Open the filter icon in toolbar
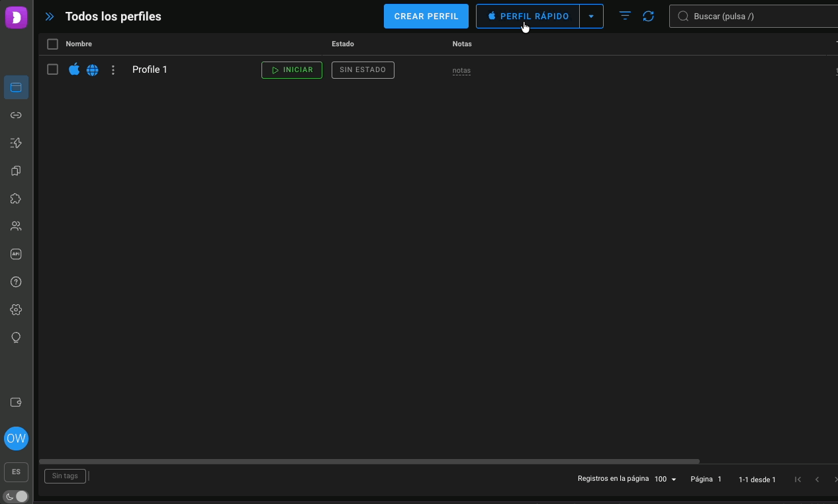 tap(625, 16)
